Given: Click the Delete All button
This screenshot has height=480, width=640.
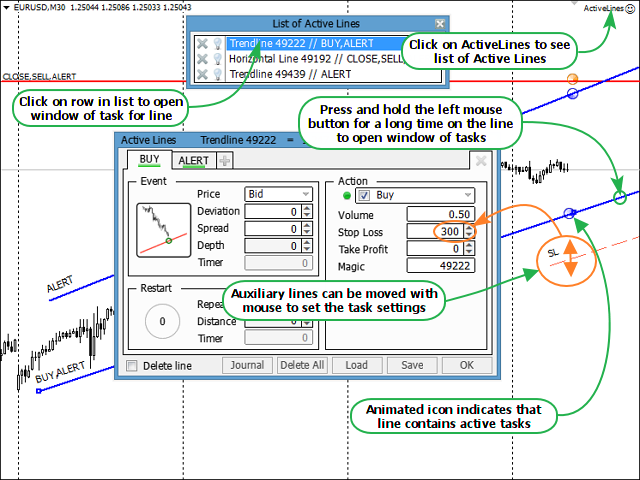Looking at the screenshot, I should [x=302, y=365].
